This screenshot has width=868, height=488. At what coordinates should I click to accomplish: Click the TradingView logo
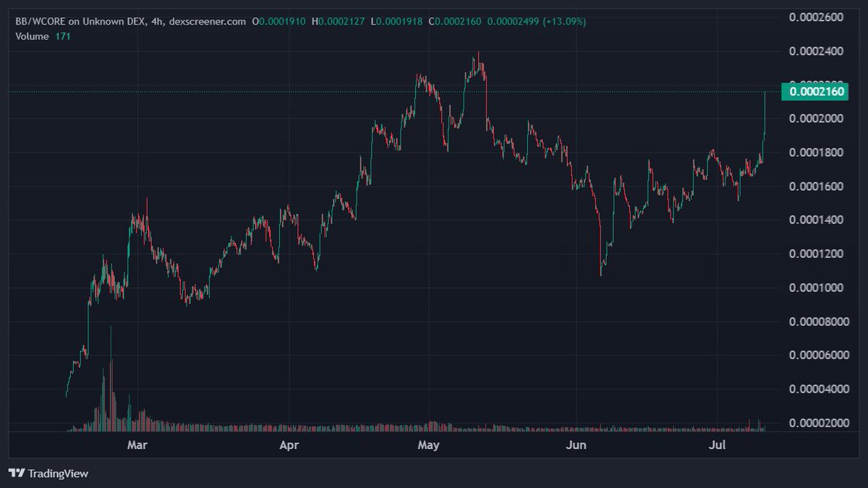(48, 474)
